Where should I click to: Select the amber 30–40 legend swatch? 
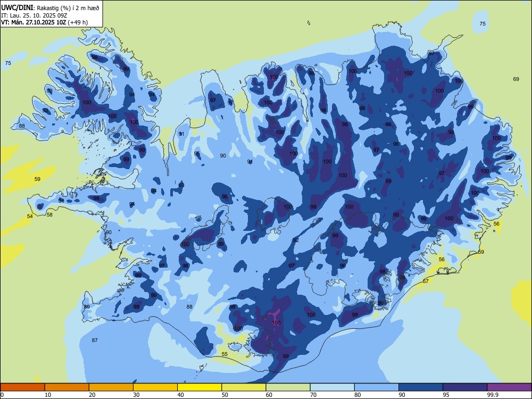(x=155, y=387)
